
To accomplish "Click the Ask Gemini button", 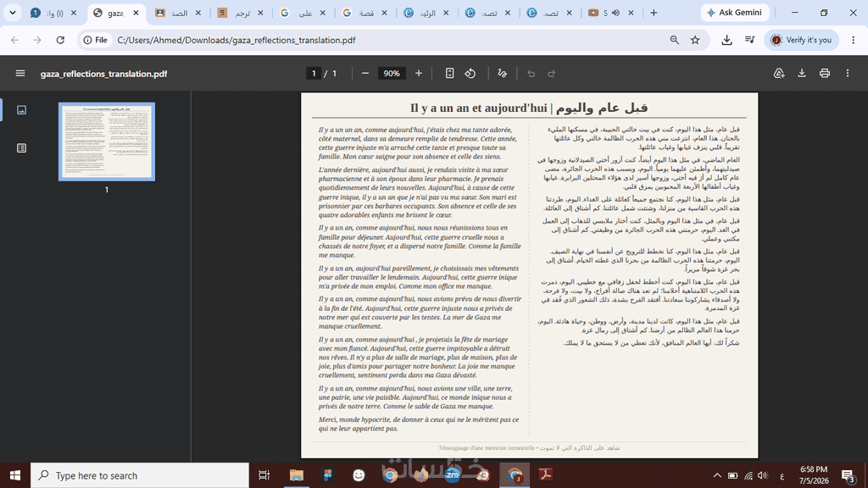I will 735,12.
